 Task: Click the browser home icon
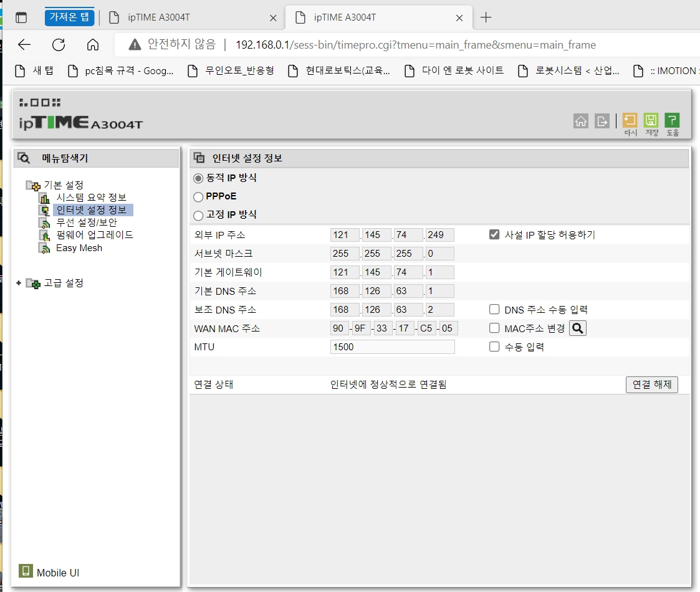pos(93,44)
